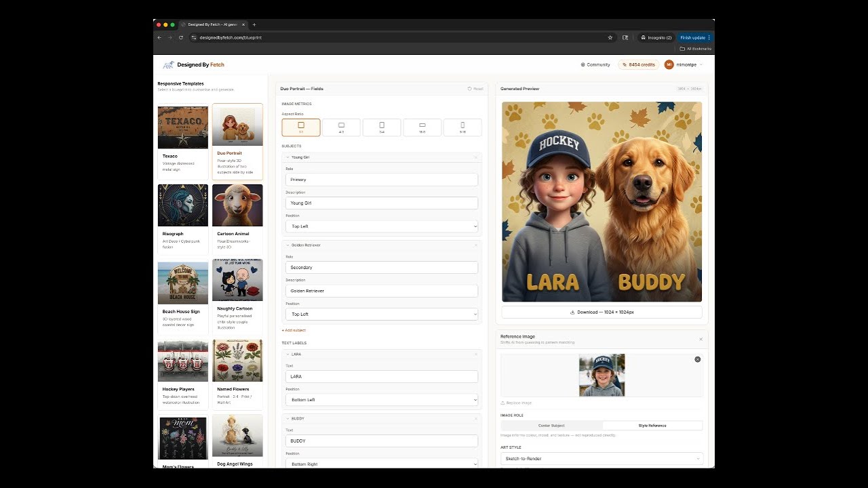Click the Primary role field

382,180
